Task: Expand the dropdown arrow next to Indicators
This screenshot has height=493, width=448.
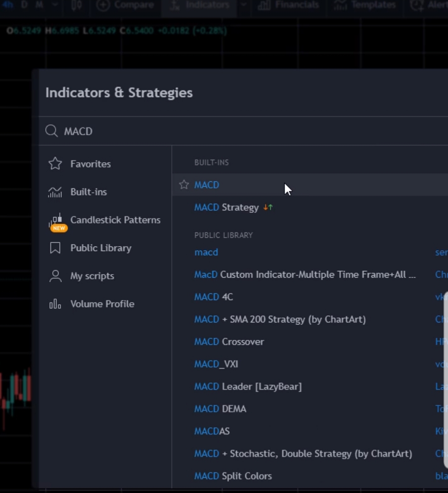Action: click(243, 5)
